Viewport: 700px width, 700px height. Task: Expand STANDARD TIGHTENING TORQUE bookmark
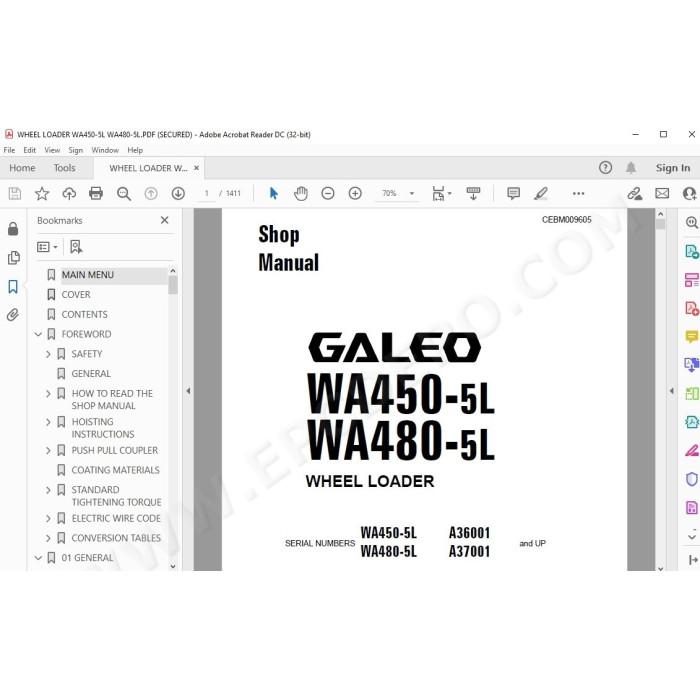pos(48,490)
